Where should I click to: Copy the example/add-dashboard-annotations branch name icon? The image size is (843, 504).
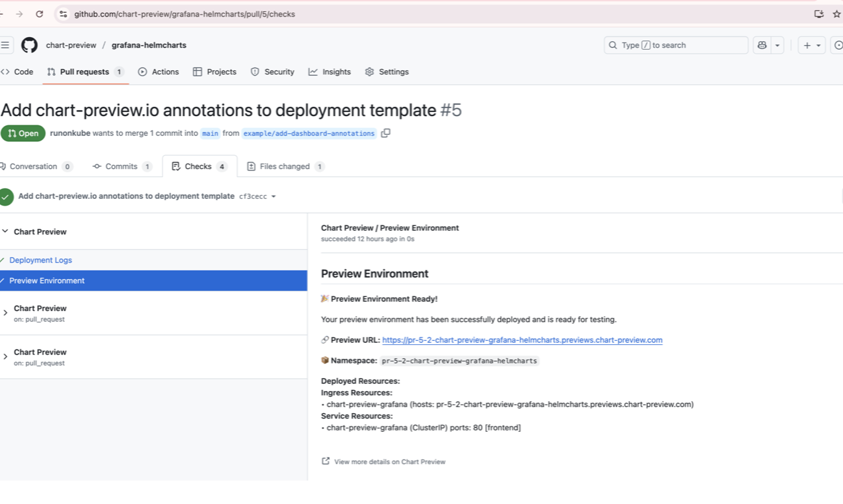pyautogui.click(x=386, y=133)
